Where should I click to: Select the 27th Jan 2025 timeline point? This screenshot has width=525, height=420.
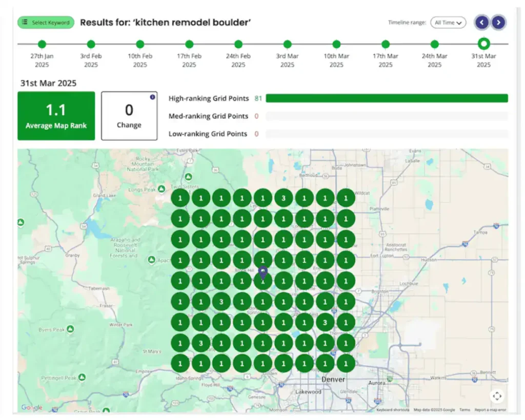pyautogui.click(x=42, y=45)
